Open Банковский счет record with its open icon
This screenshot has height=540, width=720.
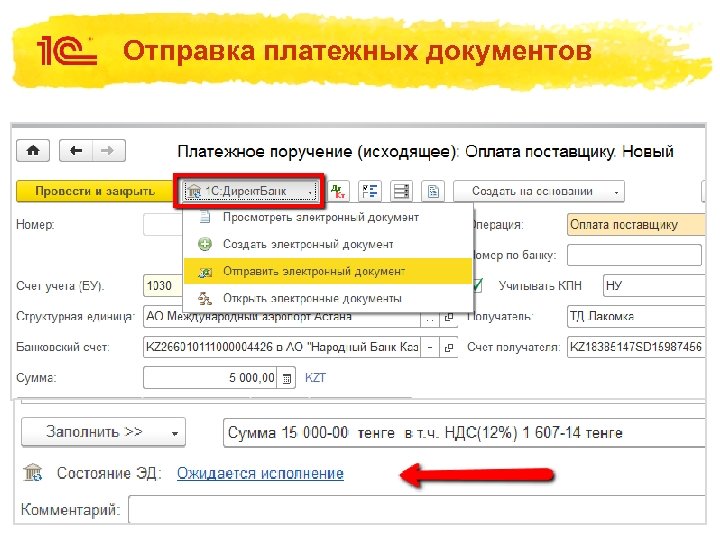(449, 348)
